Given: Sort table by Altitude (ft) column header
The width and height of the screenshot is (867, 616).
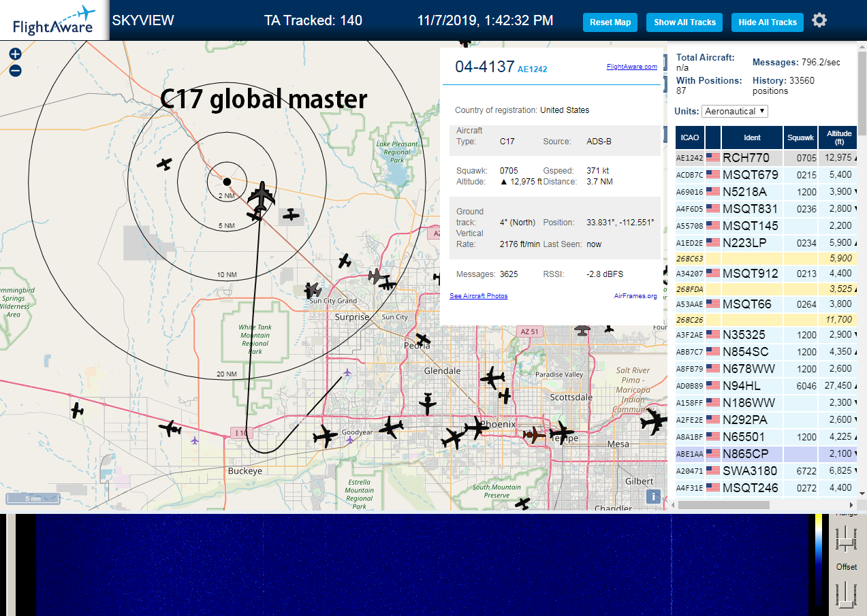Looking at the screenshot, I should tap(839, 137).
